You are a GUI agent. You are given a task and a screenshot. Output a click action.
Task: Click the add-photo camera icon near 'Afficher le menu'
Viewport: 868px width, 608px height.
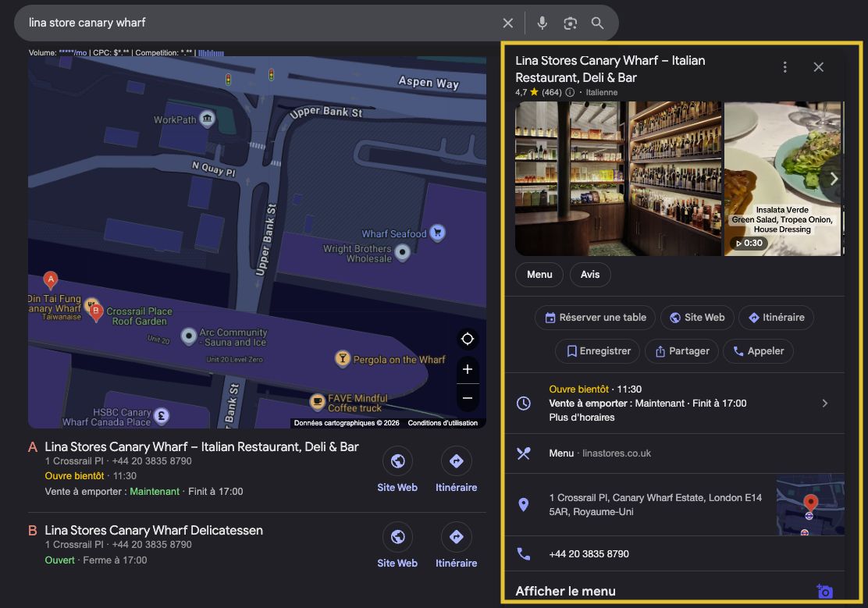pyautogui.click(x=824, y=591)
